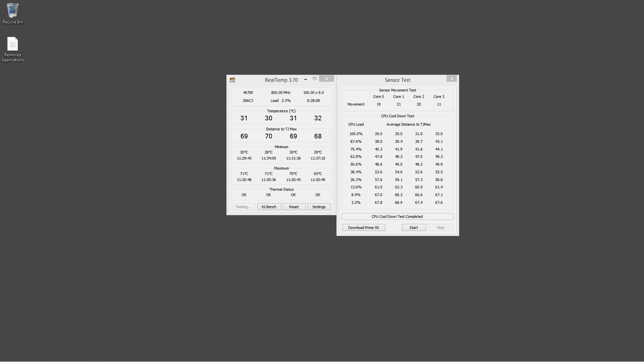Click the 800.00 MHz clock speed readout
Viewport: 644px width, 362px height.
point(281,93)
